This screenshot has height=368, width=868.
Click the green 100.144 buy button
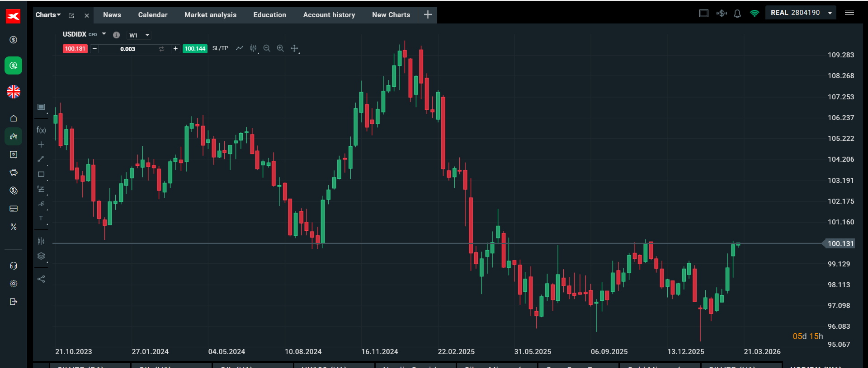click(195, 49)
